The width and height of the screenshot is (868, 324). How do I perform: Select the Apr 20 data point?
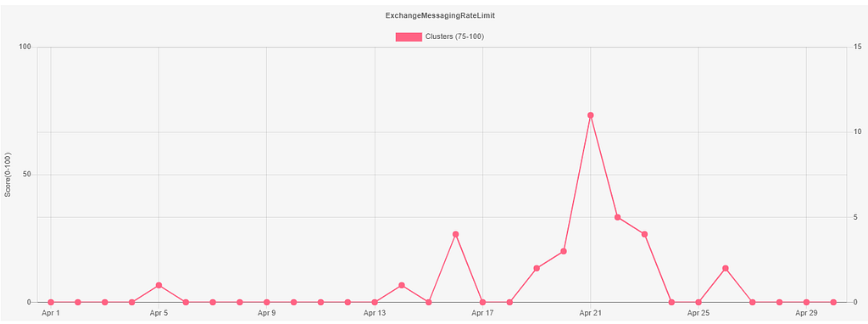point(564,251)
